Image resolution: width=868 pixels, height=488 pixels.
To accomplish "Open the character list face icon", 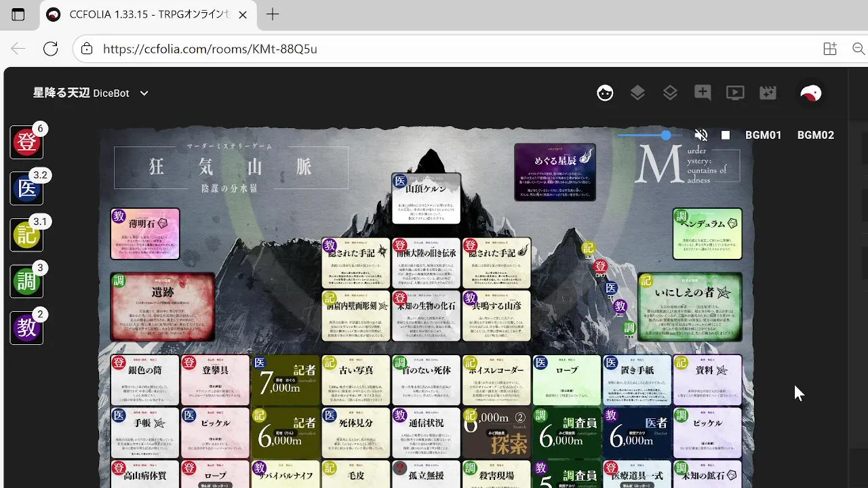I will pos(605,94).
